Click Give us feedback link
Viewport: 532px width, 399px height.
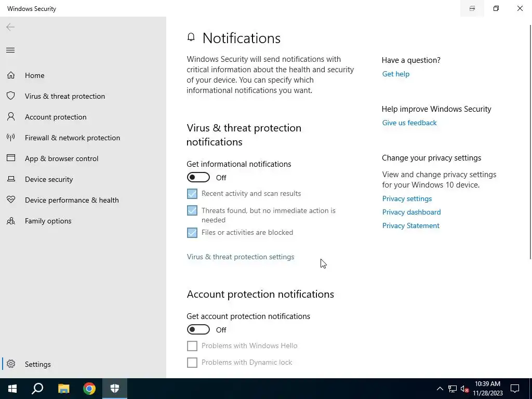409,123
